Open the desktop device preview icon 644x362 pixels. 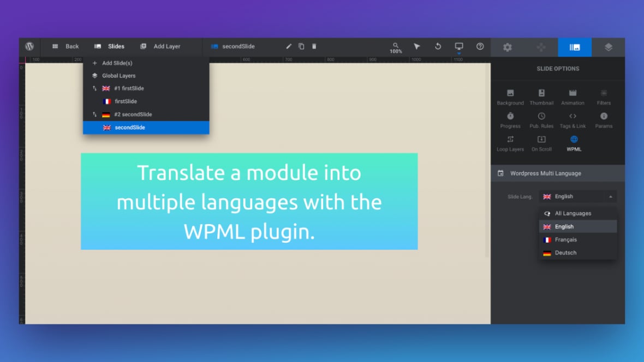click(x=459, y=46)
